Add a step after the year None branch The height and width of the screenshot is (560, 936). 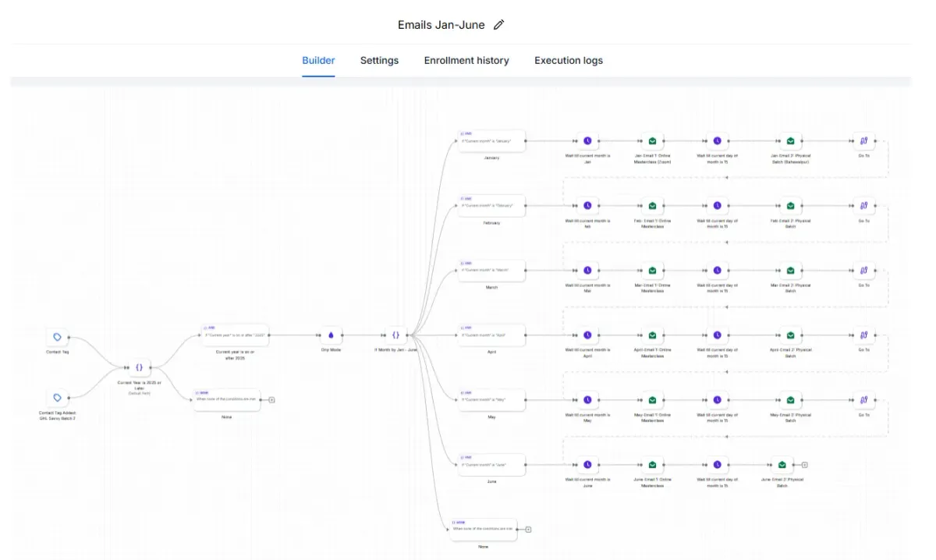pyautogui.click(x=271, y=399)
